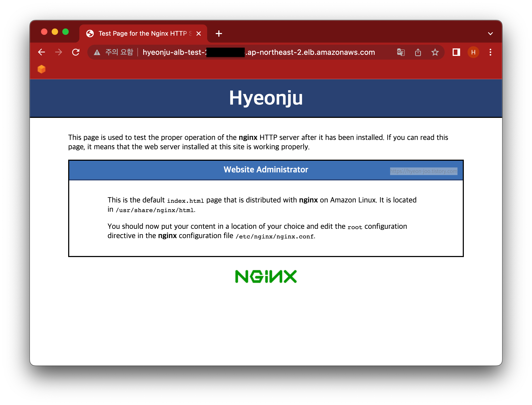The height and width of the screenshot is (405, 532).
Task: Open a new tab with plus
Action: tap(219, 34)
